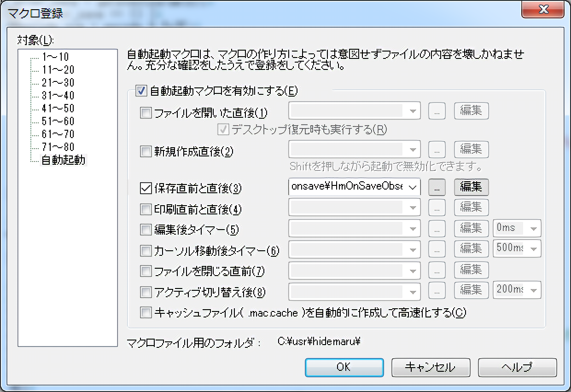Expand the 500ms dropdown for カーソル移動後タイマー

pos(533,249)
